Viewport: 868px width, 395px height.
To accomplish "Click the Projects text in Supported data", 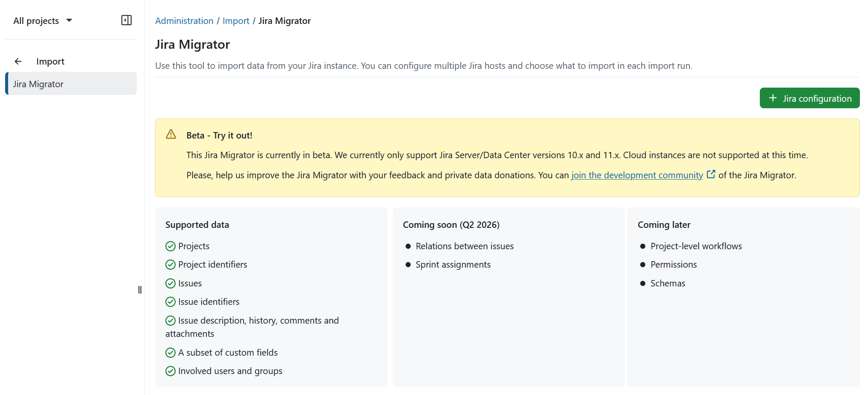I will pos(194,246).
